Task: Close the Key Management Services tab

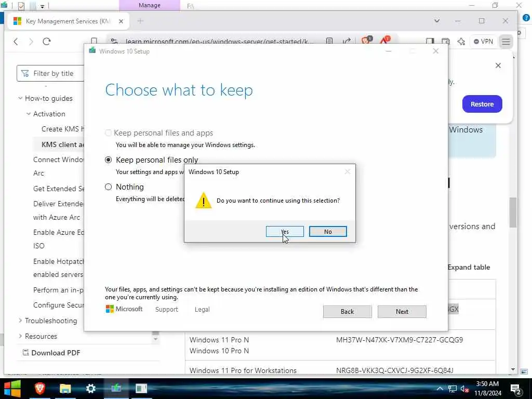Action: point(121,21)
